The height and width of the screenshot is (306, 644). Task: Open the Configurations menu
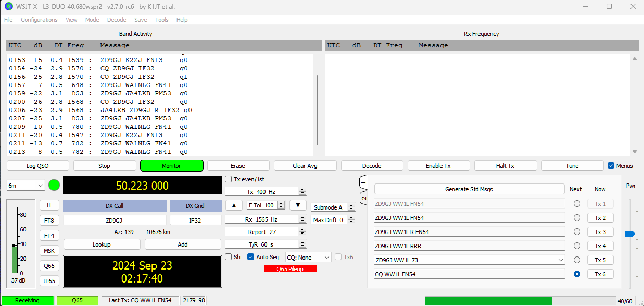coord(39,20)
